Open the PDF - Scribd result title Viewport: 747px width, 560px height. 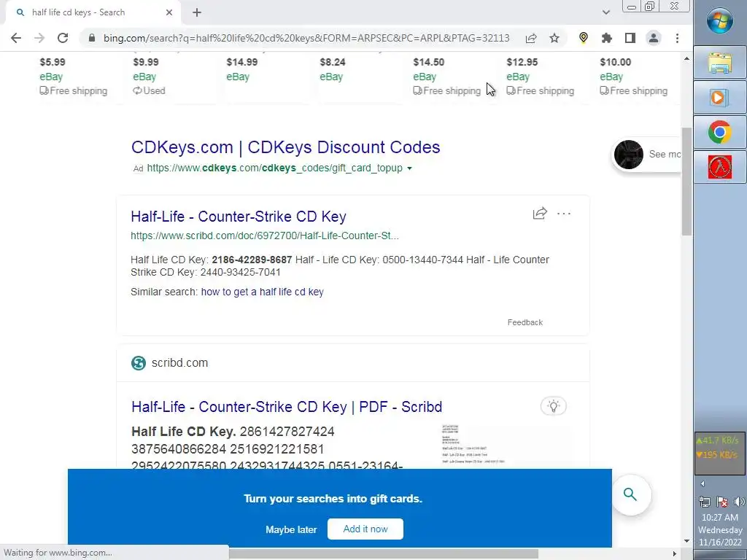[x=287, y=407]
